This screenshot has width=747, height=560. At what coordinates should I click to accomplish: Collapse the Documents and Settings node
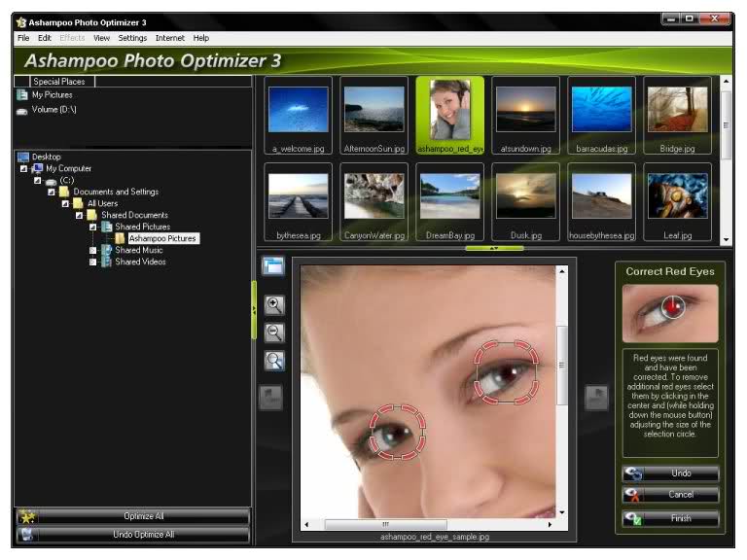[52, 192]
